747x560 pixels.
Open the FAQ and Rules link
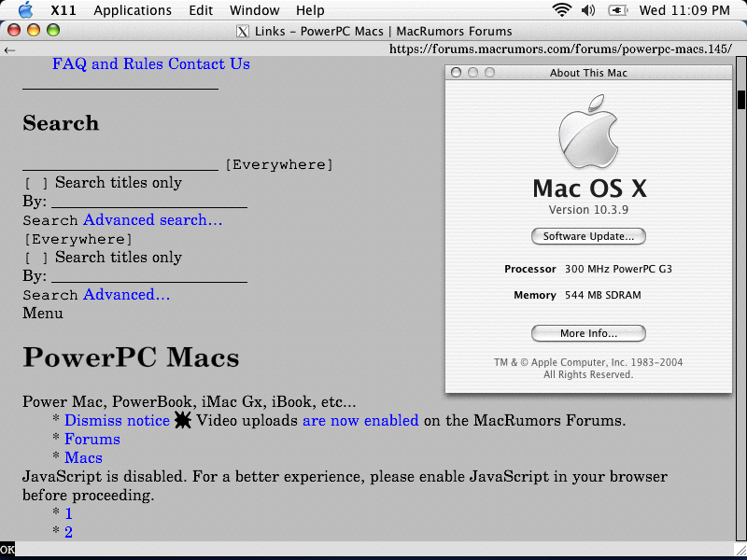[107, 63]
